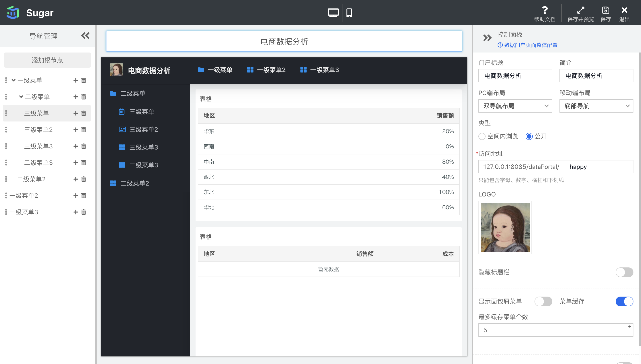Select the 空间内浏览 radio button

click(x=482, y=136)
